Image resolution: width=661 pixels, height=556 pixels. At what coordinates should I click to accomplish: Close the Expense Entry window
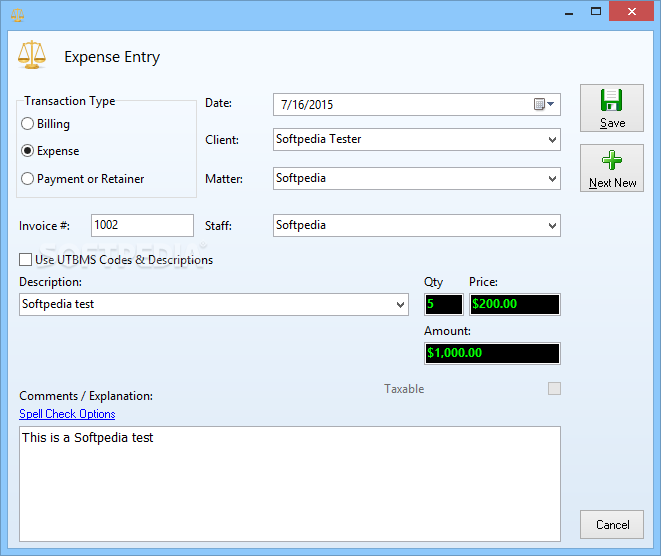pos(631,11)
